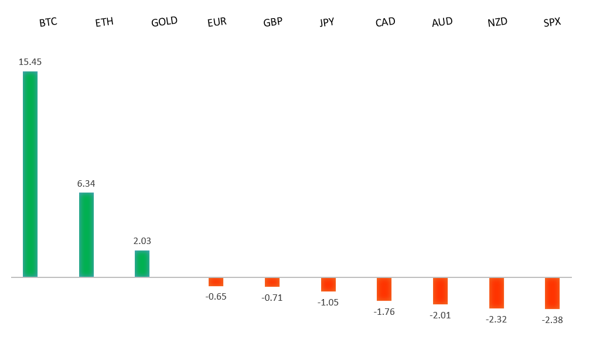Click the SPX category label
The height and width of the screenshot is (364, 593).
(x=553, y=23)
